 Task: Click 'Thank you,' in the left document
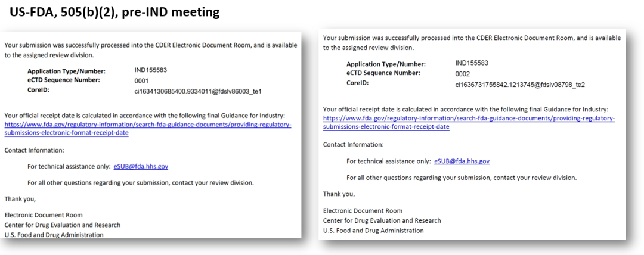coord(20,199)
